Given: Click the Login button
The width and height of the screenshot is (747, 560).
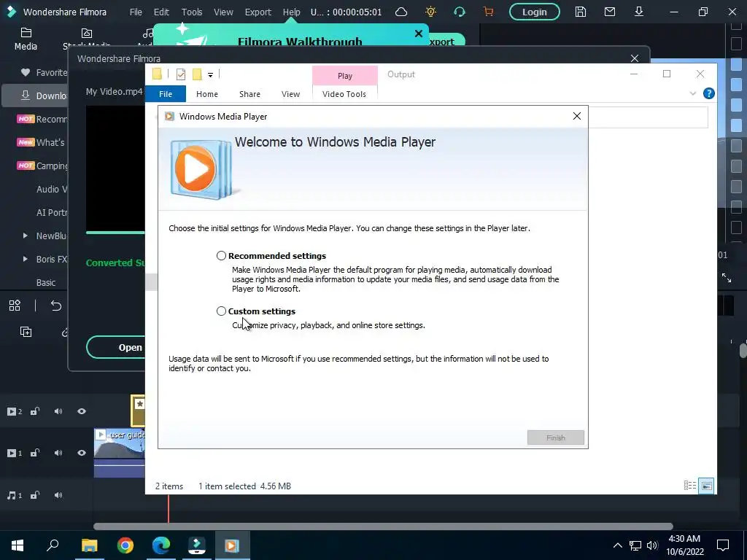Looking at the screenshot, I should tap(534, 12).
